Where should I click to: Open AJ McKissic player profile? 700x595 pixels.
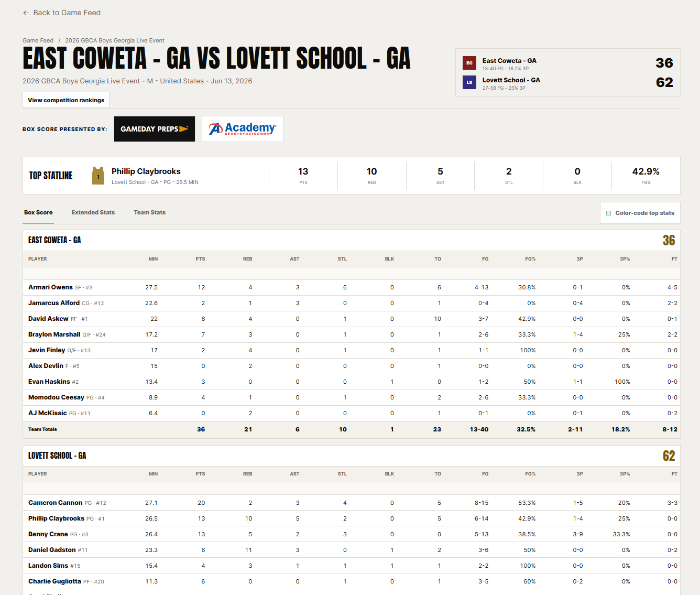48,413
